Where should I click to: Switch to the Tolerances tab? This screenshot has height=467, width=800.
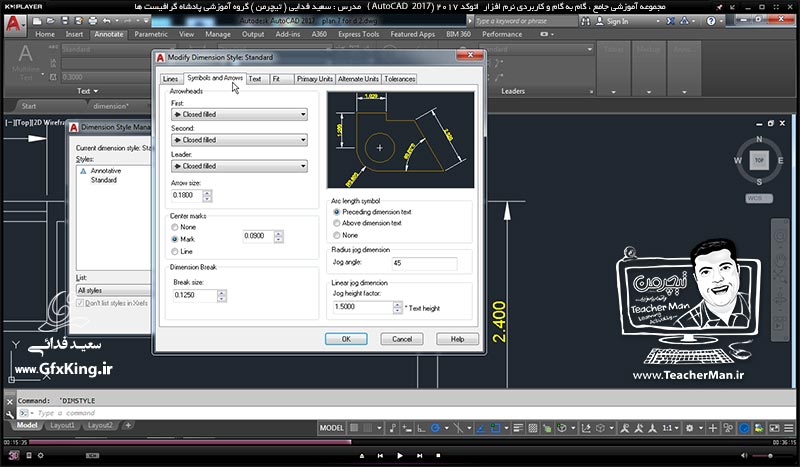(399, 79)
